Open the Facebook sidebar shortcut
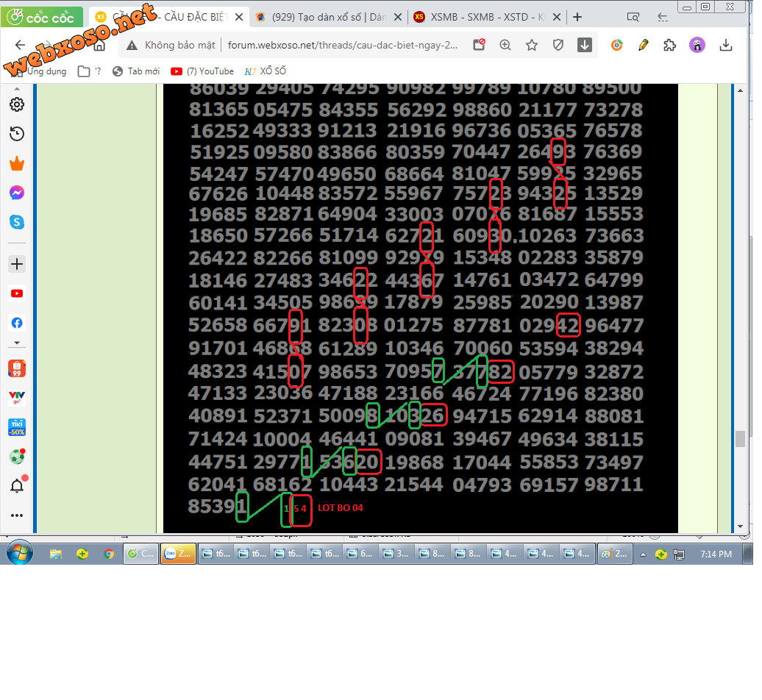The image size is (762, 700). pos(17,323)
